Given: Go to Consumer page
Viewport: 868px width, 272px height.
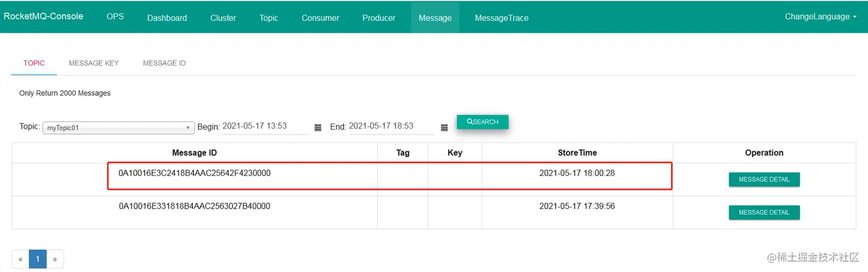Looking at the screenshot, I should tap(320, 18).
